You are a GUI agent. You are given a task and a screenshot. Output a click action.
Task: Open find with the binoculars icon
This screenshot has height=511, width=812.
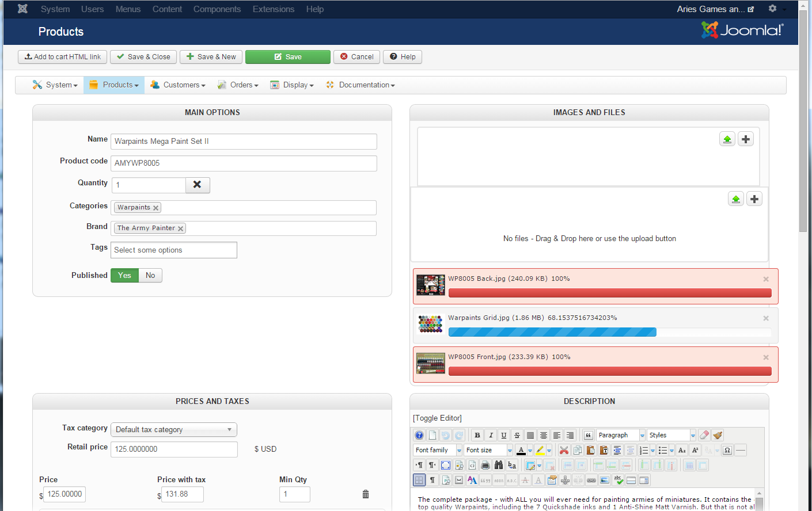point(499,465)
